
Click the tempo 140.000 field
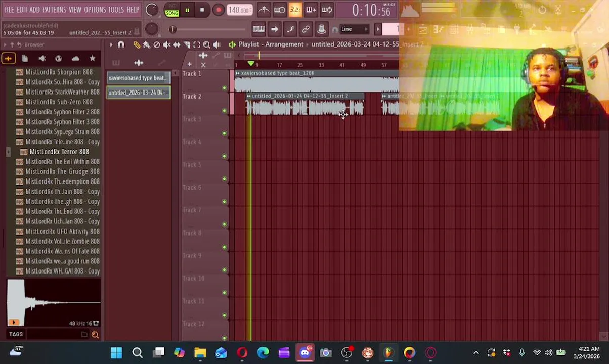pos(239,10)
